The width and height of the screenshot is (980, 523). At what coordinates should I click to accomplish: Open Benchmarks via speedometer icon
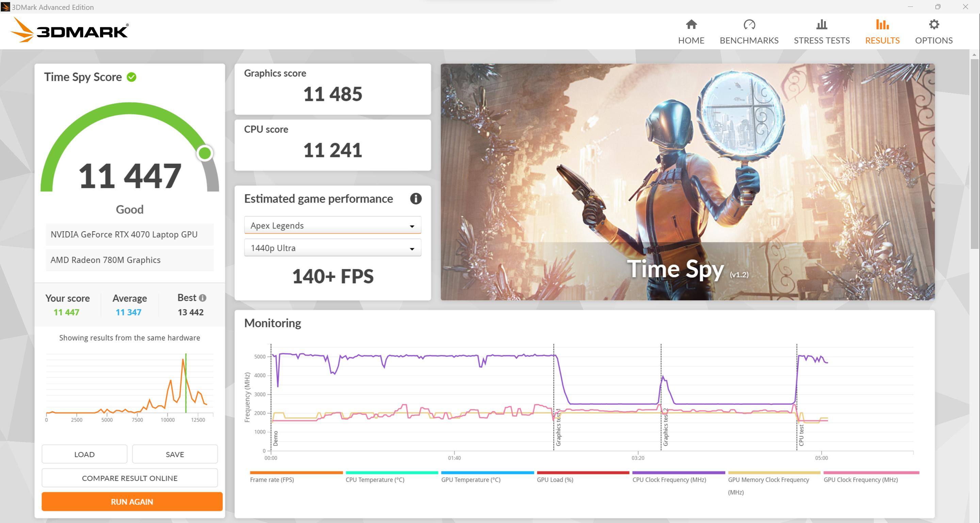pyautogui.click(x=749, y=25)
